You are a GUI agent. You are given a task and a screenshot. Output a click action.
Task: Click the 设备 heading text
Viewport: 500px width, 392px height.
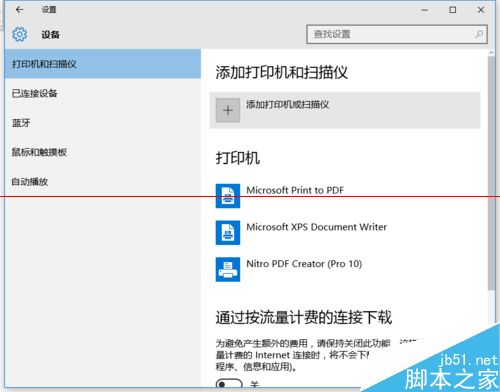(50, 34)
